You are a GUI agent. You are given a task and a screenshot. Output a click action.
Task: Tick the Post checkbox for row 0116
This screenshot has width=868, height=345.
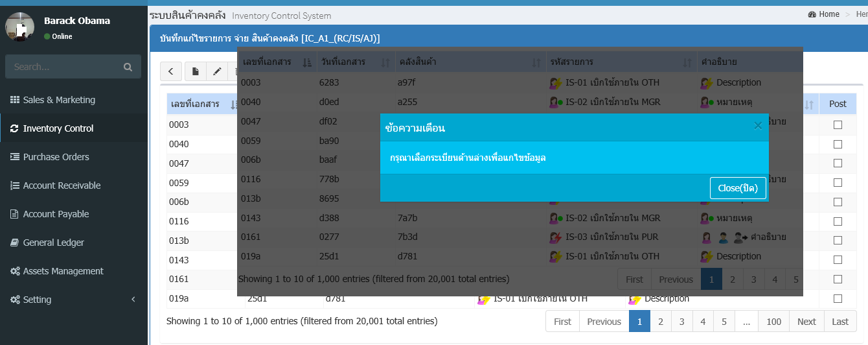(x=838, y=221)
